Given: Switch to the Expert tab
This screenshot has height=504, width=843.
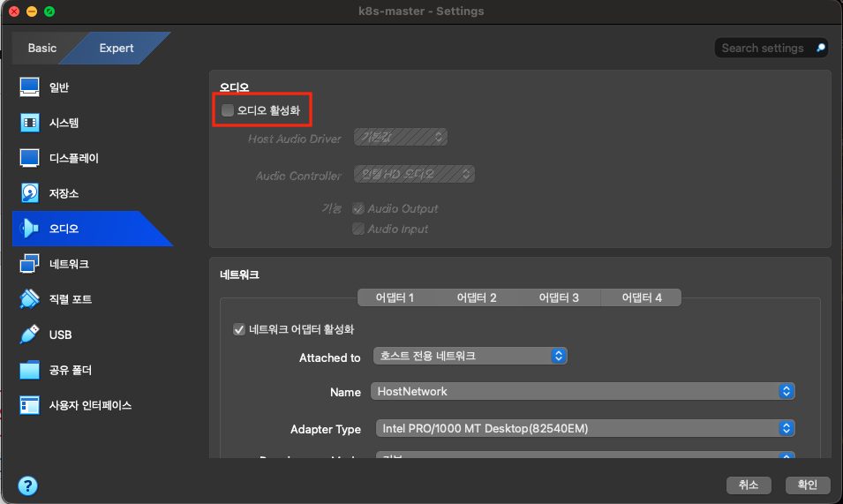Looking at the screenshot, I should point(117,48).
